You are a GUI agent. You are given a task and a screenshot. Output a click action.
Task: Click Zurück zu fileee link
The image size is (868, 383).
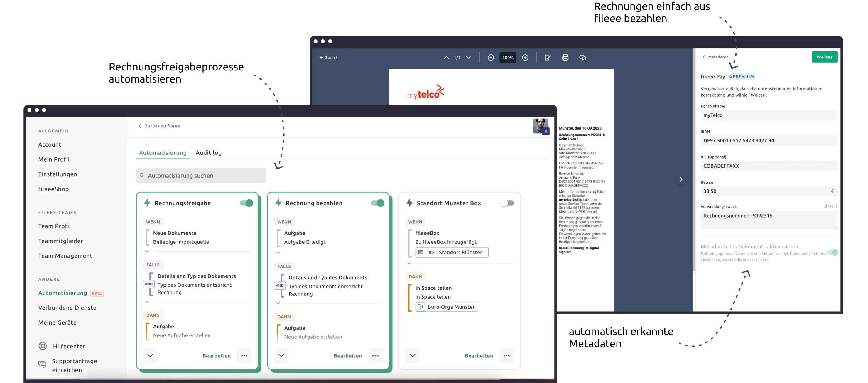(159, 126)
